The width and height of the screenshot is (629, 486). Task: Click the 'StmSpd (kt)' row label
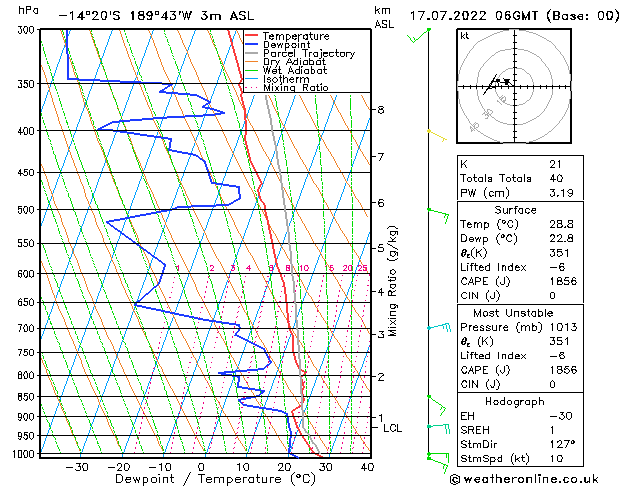pyautogui.click(x=494, y=459)
